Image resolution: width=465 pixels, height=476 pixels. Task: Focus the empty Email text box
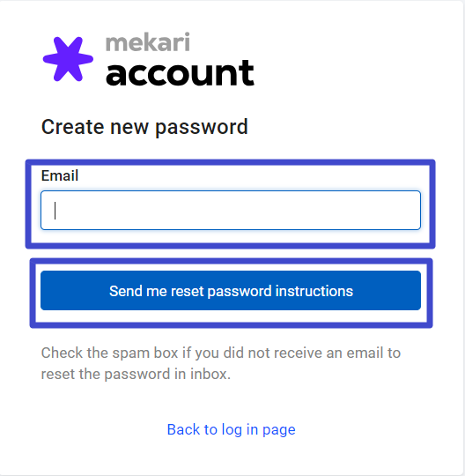(x=231, y=210)
